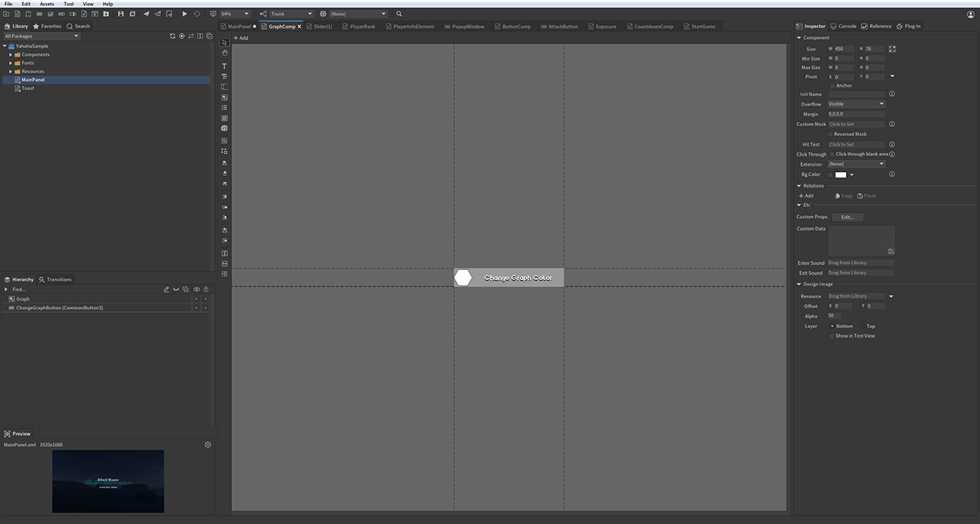
Task: Click the Edit... button for Custom Props
Action: point(847,217)
